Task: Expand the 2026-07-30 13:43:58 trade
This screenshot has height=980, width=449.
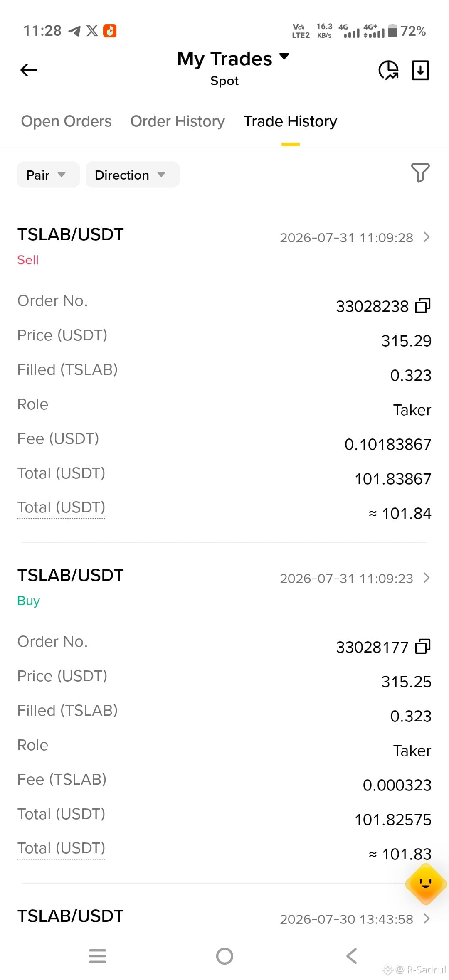Action: click(x=426, y=918)
